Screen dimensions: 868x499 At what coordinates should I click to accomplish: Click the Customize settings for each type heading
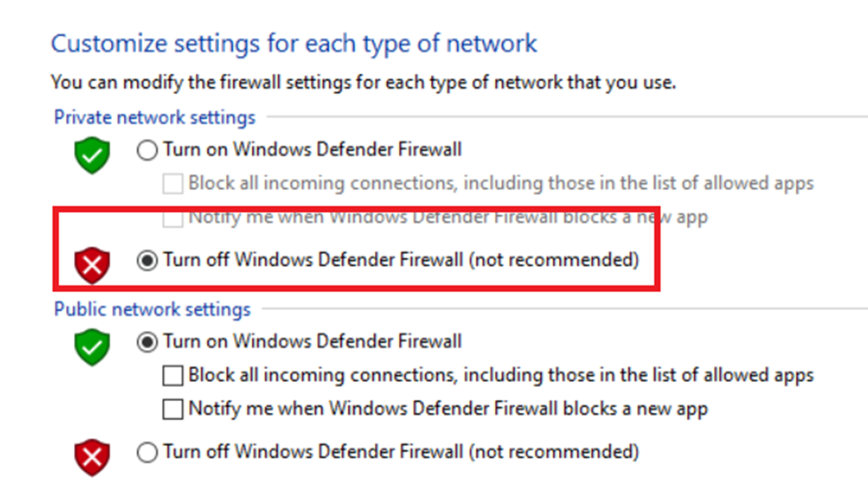pyautogui.click(x=294, y=43)
